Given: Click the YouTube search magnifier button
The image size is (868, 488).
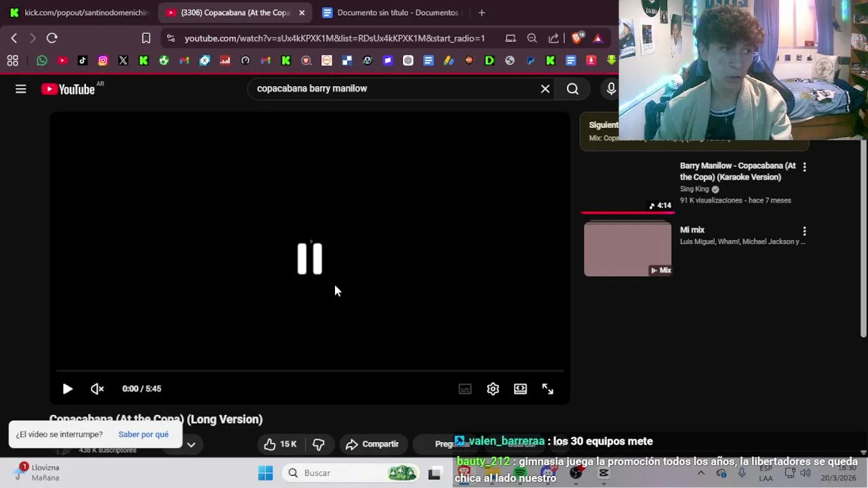Looking at the screenshot, I should [572, 89].
